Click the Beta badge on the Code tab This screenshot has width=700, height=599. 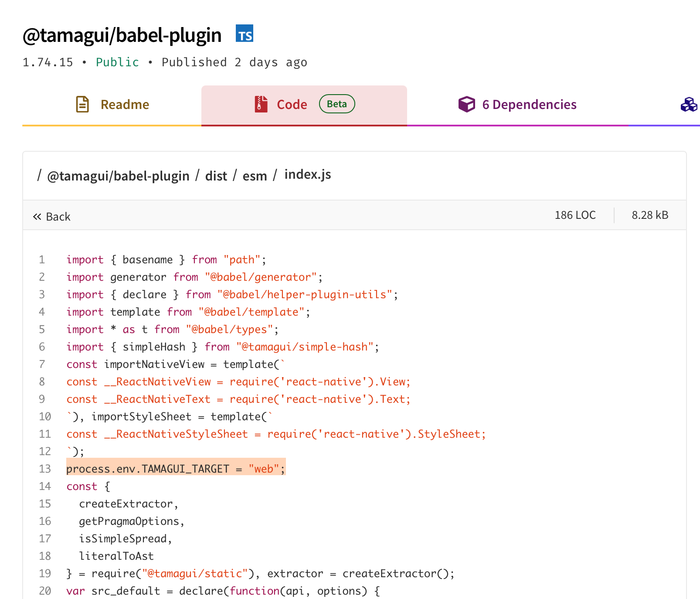pos(336,104)
